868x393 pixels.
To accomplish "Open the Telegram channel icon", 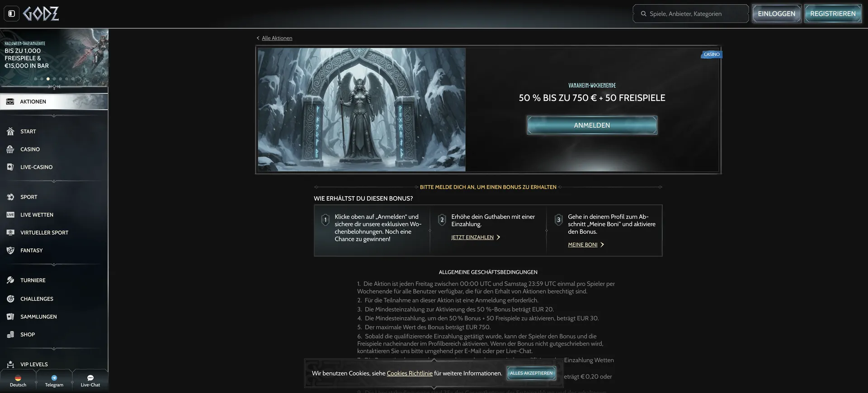I will point(54,378).
